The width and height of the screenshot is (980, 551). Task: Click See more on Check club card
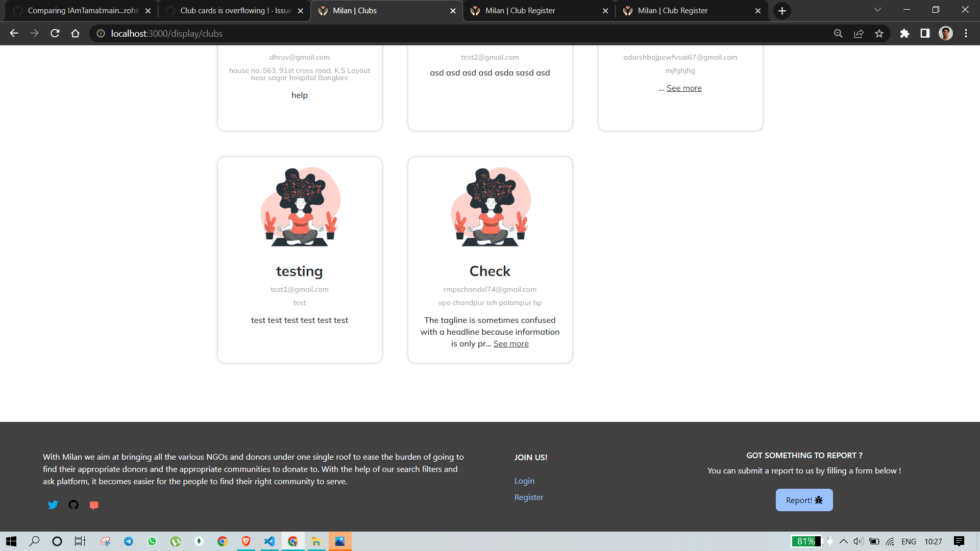tap(511, 344)
